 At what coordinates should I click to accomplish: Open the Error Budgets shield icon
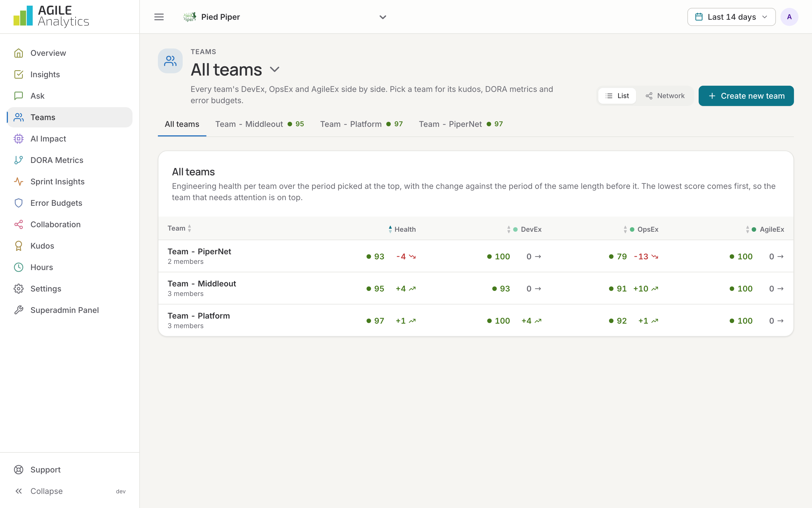[19, 203]
